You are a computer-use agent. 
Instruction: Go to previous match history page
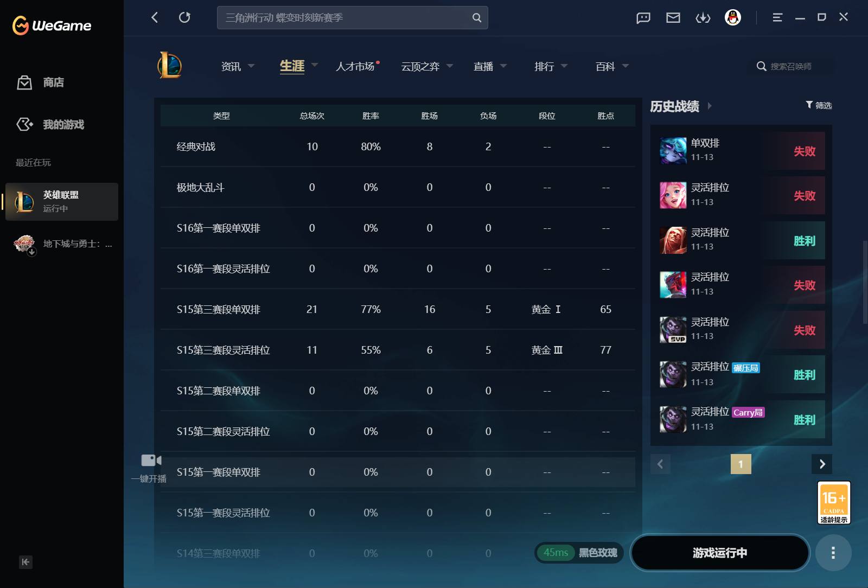pyautogui.click(x=660, y=464)
